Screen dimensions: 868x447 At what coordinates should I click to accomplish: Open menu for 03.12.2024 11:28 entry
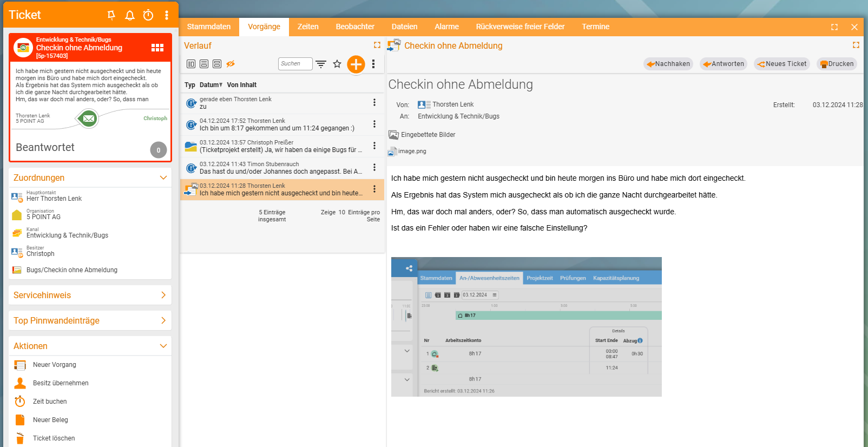click(374, 189)
